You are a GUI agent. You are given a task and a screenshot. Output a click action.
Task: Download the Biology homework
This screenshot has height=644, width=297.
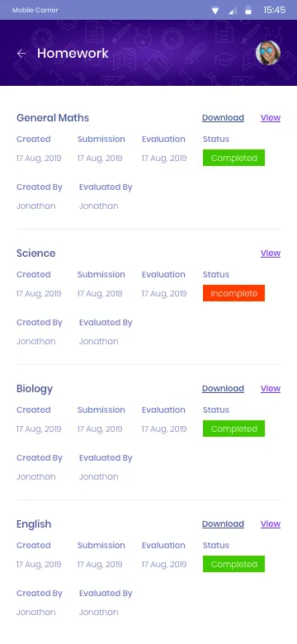[223, 389]
